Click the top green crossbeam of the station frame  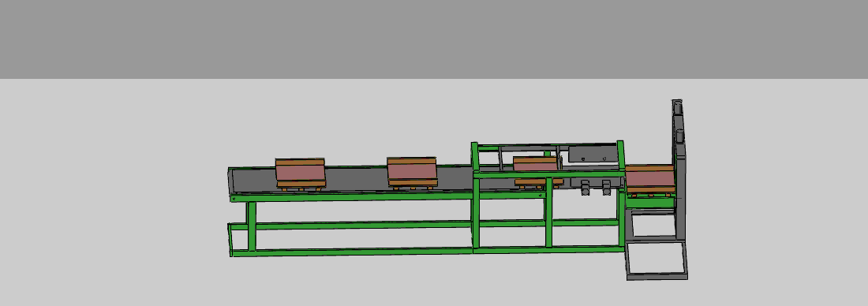[x=548, y=146]
